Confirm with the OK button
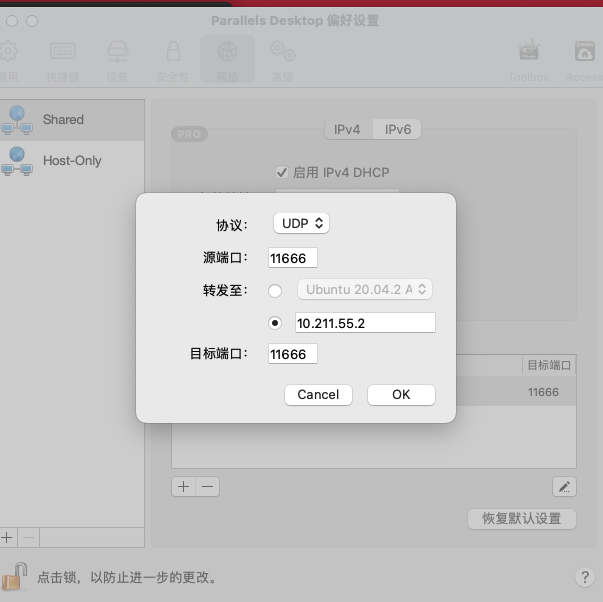This screenshot has width=603, height=602. [401, 395]
